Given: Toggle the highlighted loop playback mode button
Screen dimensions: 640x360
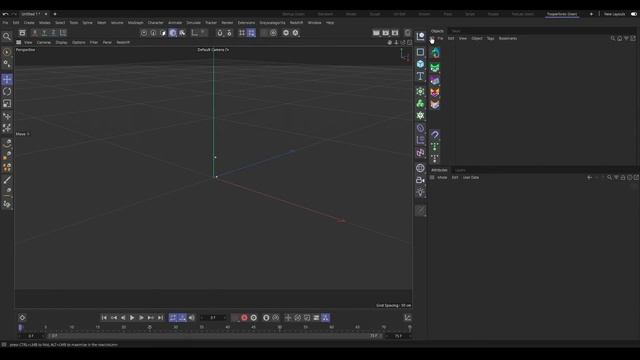Looking at the screenshot, I should [173, 318].
